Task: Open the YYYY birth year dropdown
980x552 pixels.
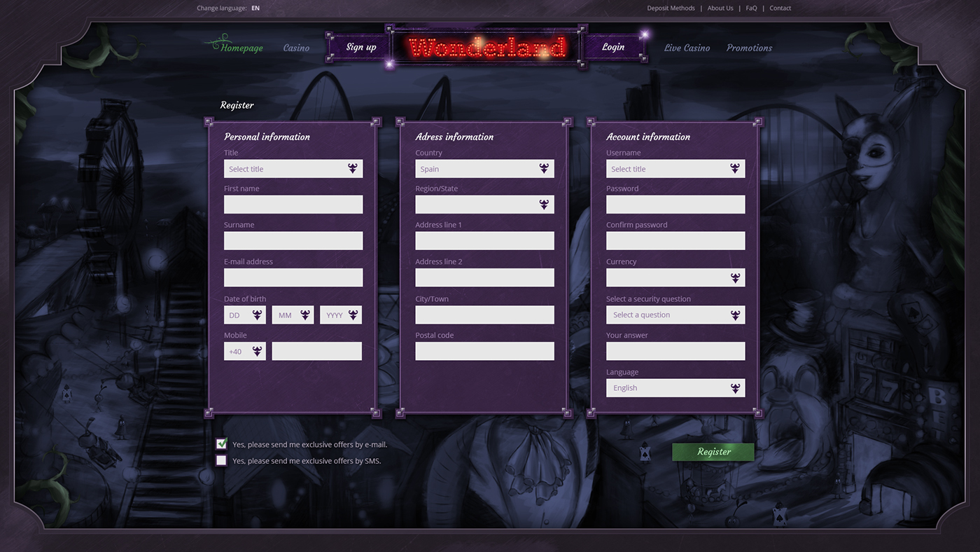Action: pos(341,315)
